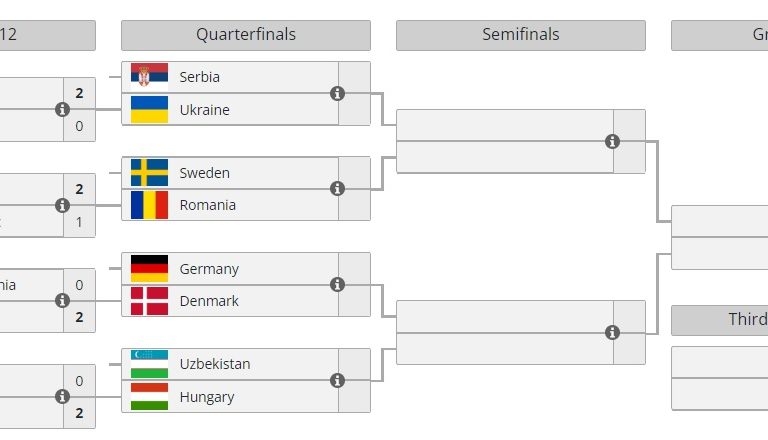Open info for Sweden vs Romania match
Screen dimensions: 768x440
337,188
